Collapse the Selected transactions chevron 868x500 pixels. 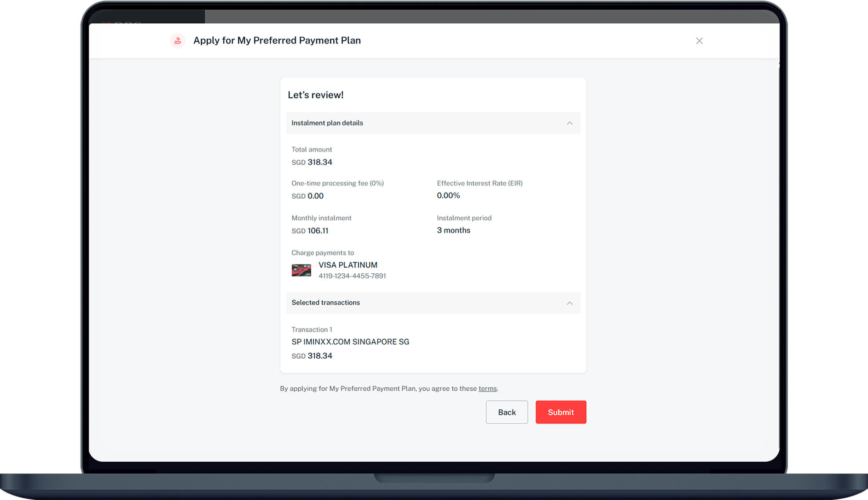[x=569, y=303]
